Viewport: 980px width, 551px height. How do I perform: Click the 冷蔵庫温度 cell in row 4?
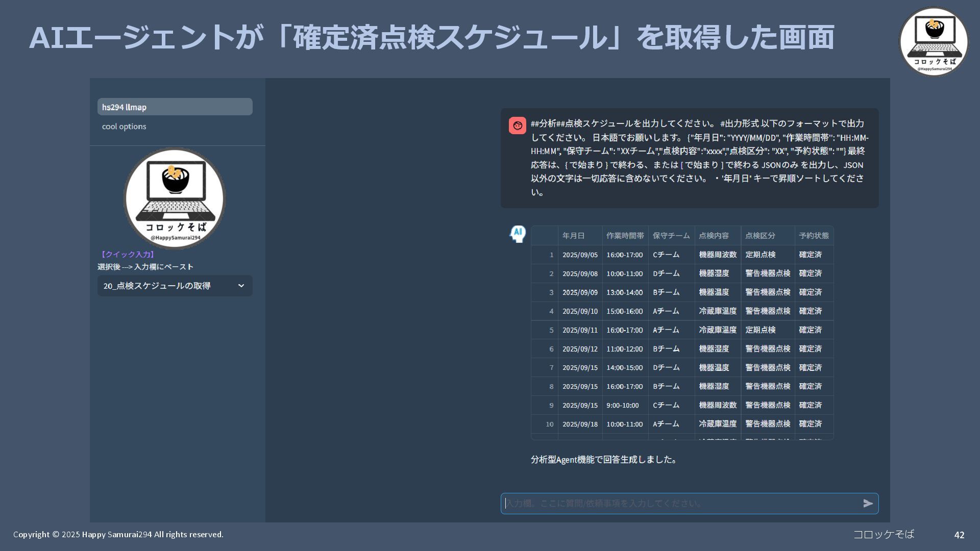click(x=717, y=311)
